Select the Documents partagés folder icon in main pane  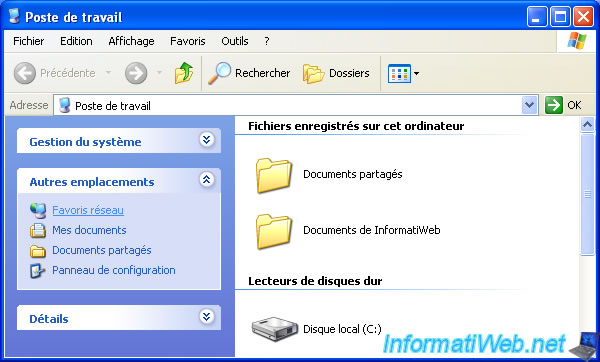pyautogui.click(x=274, y=175)
